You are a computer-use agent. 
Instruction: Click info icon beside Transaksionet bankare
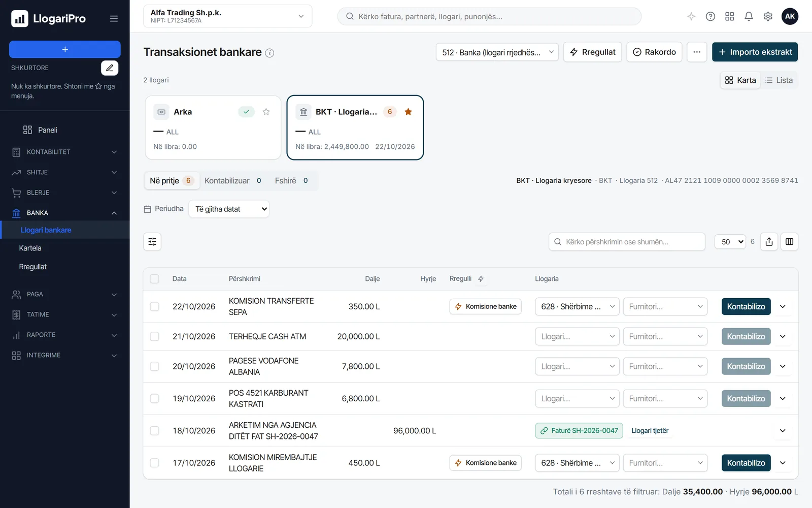point(270,53)
